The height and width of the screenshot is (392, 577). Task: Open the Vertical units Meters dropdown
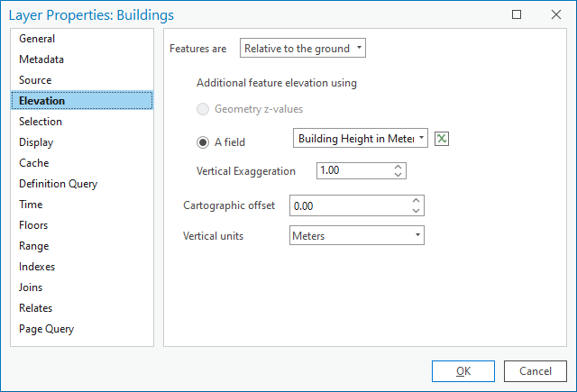pos(357,235)
